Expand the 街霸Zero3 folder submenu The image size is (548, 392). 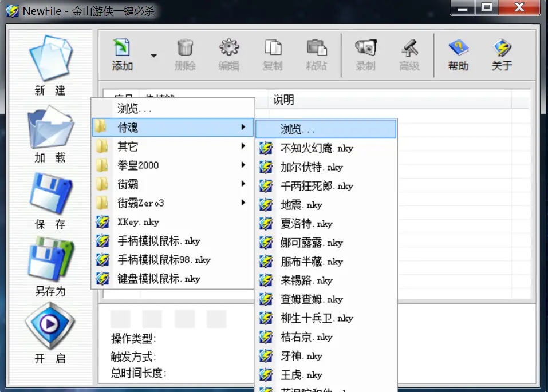click(172, 203)
